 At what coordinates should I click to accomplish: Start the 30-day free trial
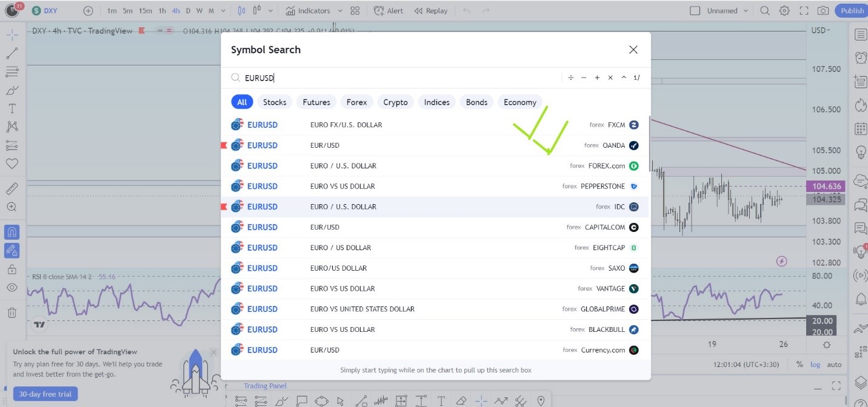45,394
